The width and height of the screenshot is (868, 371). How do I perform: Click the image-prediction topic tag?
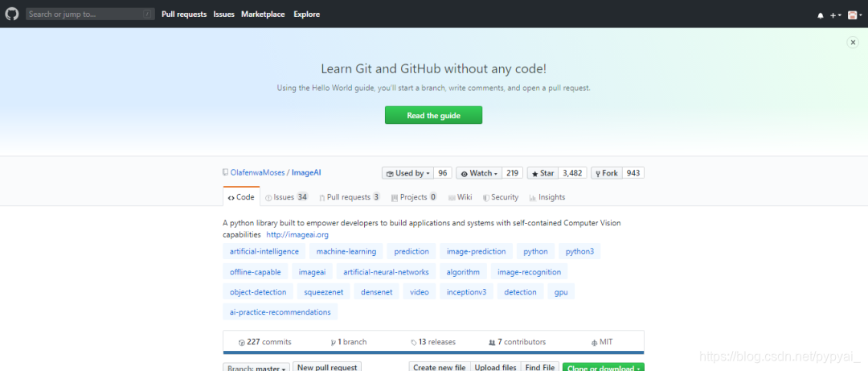pyautogui.click(x=476, y=251)
